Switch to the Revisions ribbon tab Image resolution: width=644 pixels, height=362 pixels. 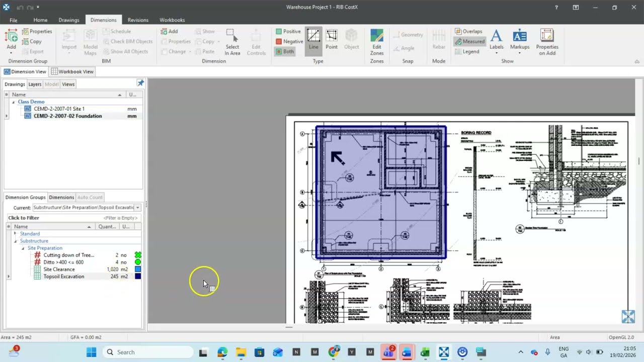click(x=138, y=20)
